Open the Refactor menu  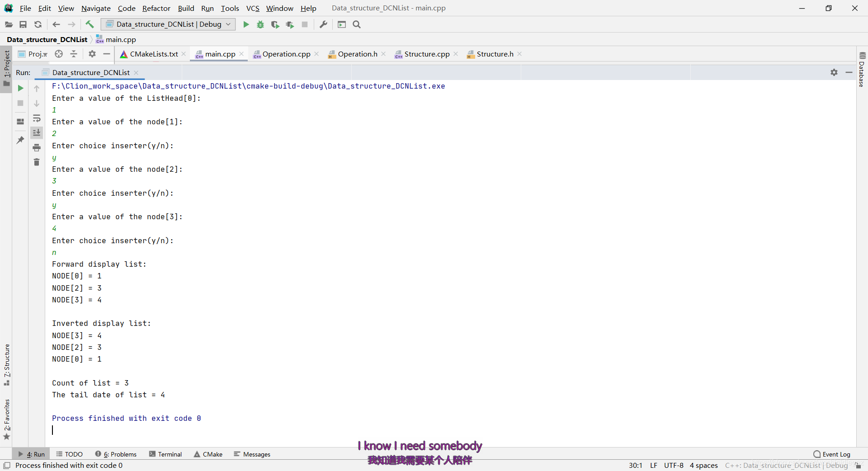coord(156,8)
